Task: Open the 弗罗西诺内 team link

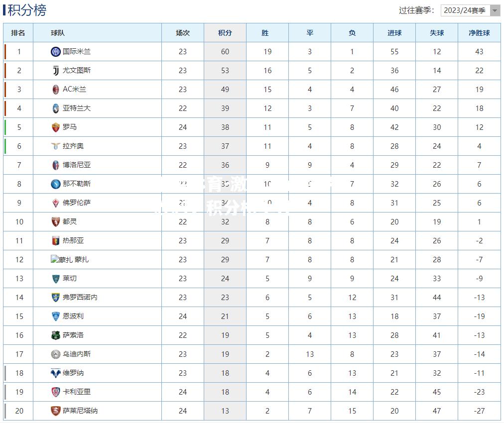Action: pyautogui.click(x=80, y=297)
